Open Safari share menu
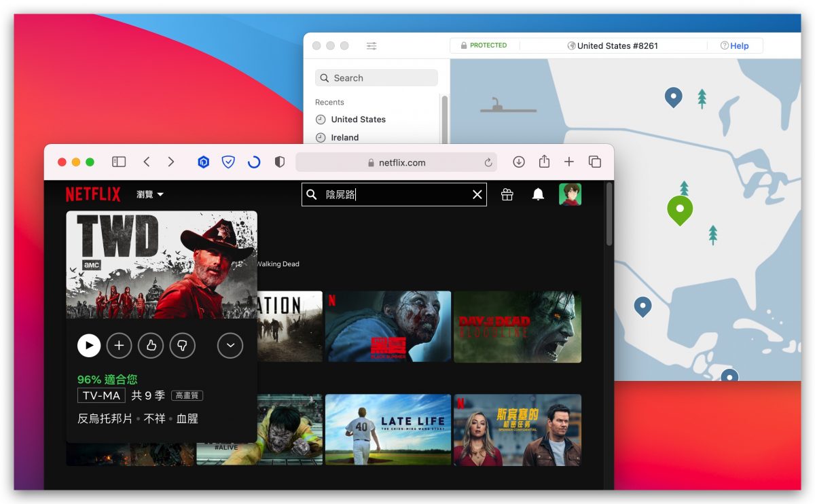Viewport: 815px width, 504px height. [x=544, y=161]
